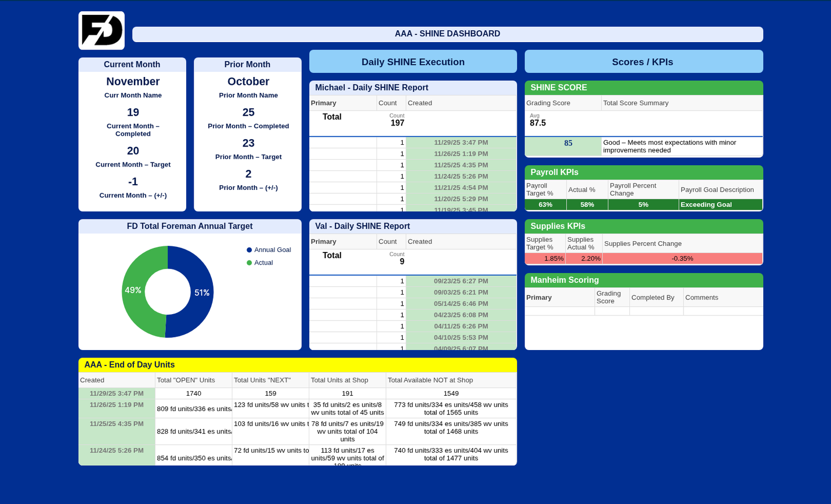
Task: Click the Supplies Percent Change value -0.35%
Action: click(x=682, y=259)
